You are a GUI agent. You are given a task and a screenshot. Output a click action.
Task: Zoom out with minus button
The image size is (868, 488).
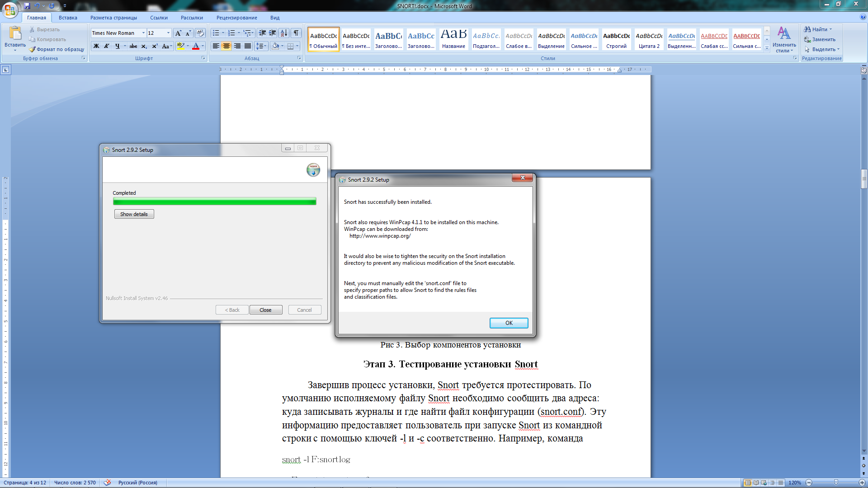pyautogui.click(x=809, y=483)
